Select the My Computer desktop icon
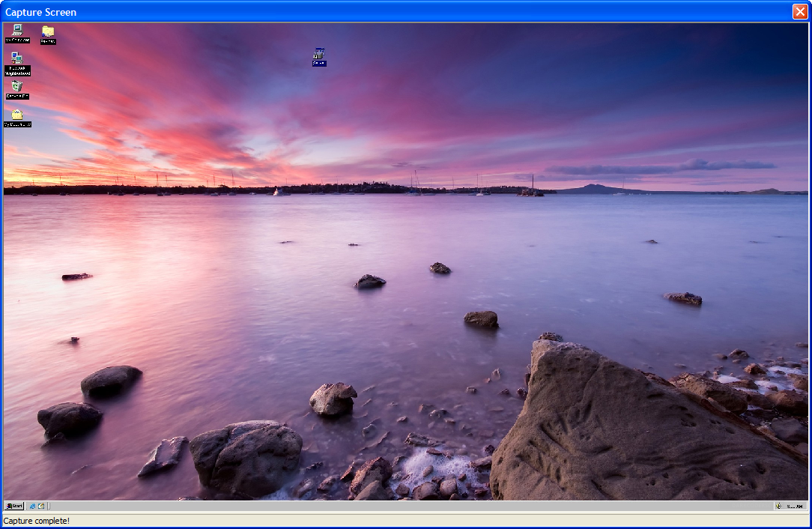Image resolution: width=812 pixels, height=529 pixels. (x=16, y=31)
